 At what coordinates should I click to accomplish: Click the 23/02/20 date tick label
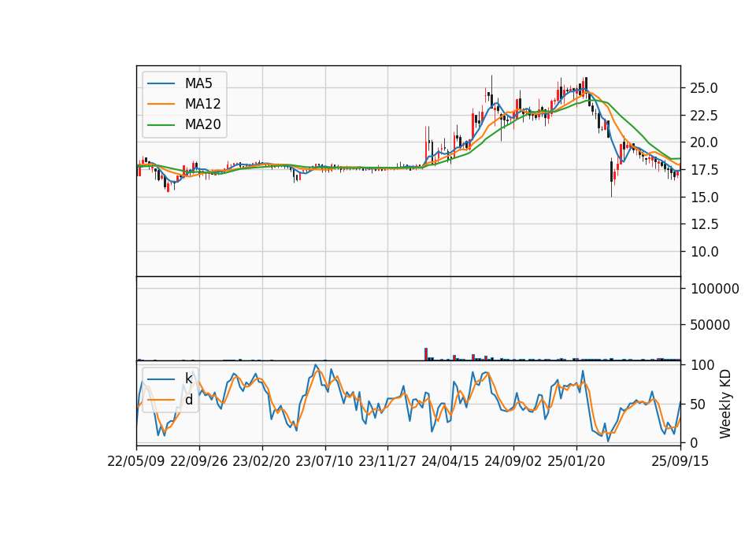pyautogui.click(x=261, y=461)
